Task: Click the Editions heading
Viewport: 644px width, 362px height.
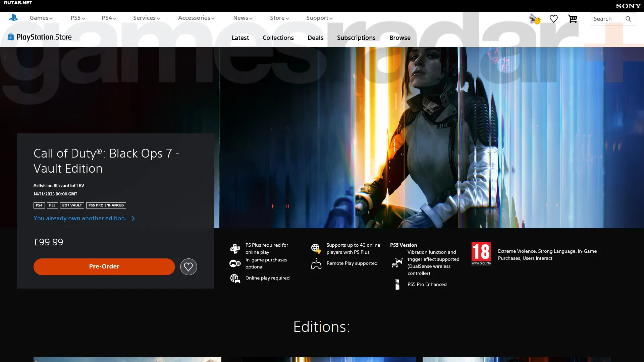Action: 322,327
